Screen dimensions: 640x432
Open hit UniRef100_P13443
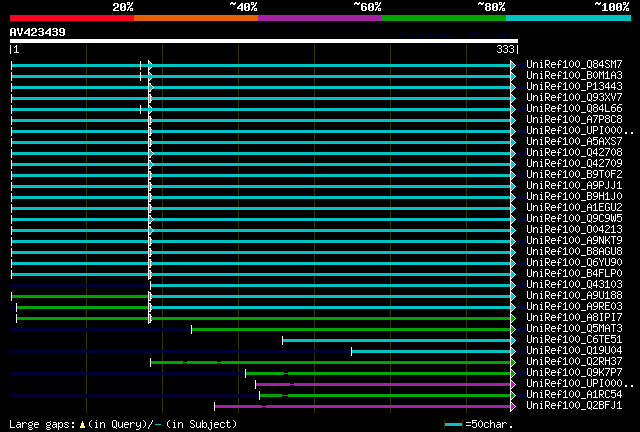[x=574, y=87]
